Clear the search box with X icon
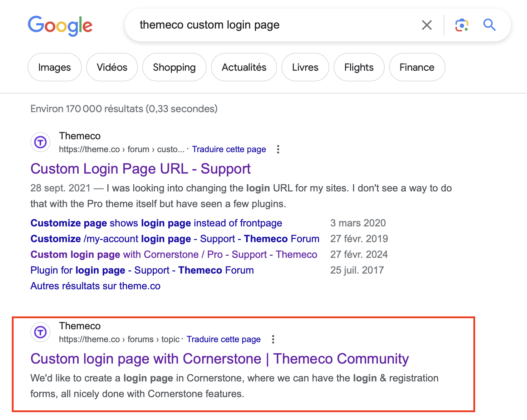The height and width of the screenshot is (420, 527). (427, 25)
